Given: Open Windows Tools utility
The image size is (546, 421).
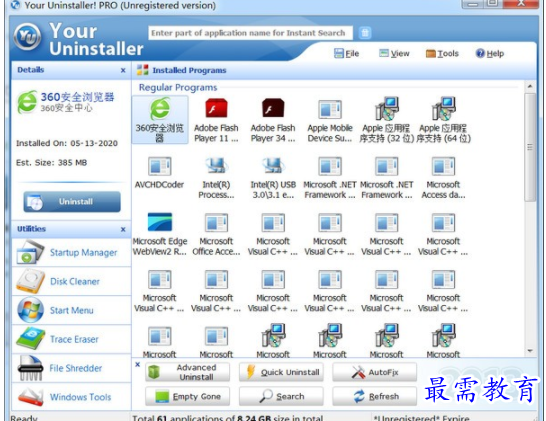Looking at the screenshot, I should (71, 397).
